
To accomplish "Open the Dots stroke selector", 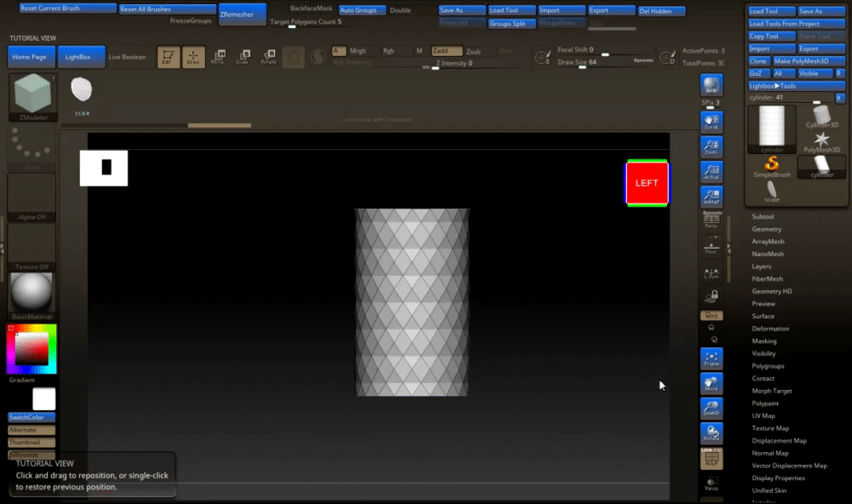I will (32, 147).
